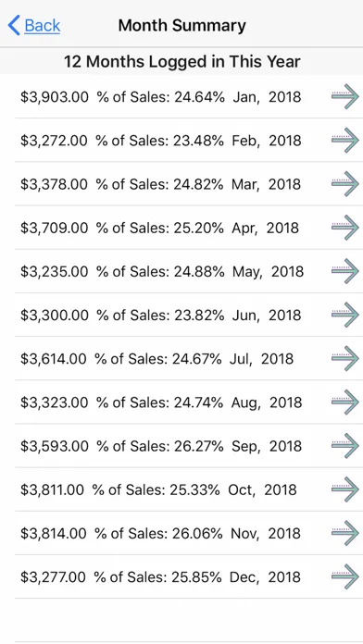Open the Nov, 2018 arrow icon

(x=345, y=533)
